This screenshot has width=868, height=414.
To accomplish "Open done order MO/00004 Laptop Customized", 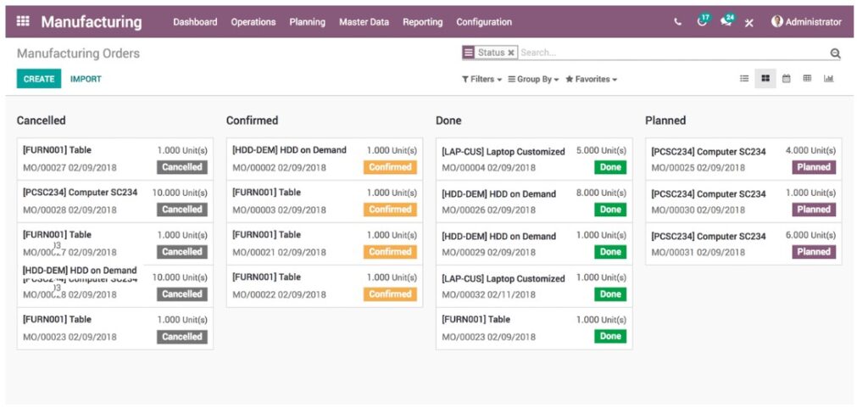I will click(534, 159).
